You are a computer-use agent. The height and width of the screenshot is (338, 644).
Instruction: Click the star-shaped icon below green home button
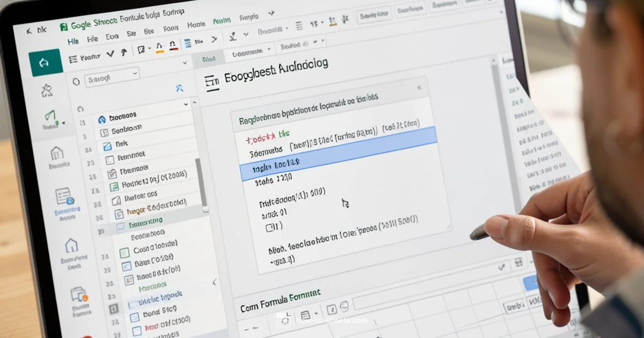tap(47, 91)
